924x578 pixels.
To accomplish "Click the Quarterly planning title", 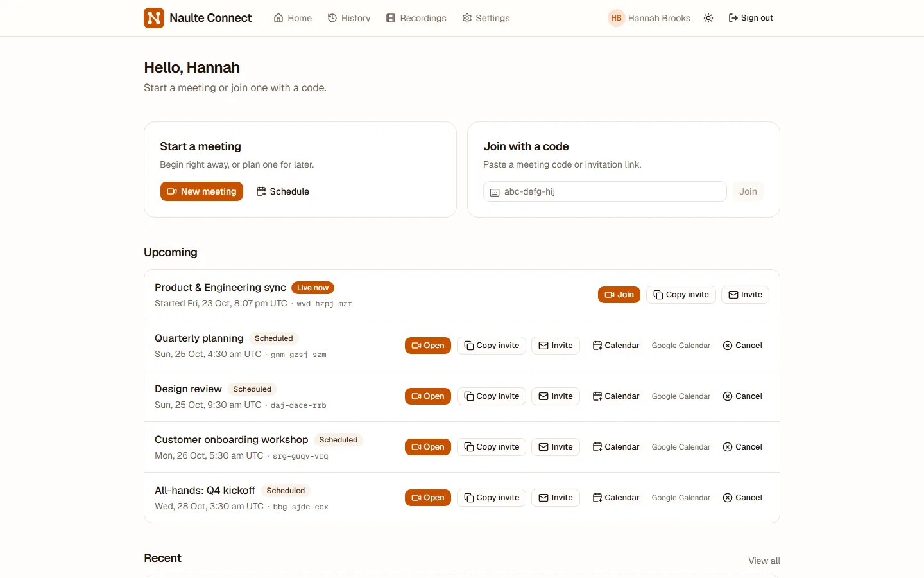I will [x=199, y=338].
